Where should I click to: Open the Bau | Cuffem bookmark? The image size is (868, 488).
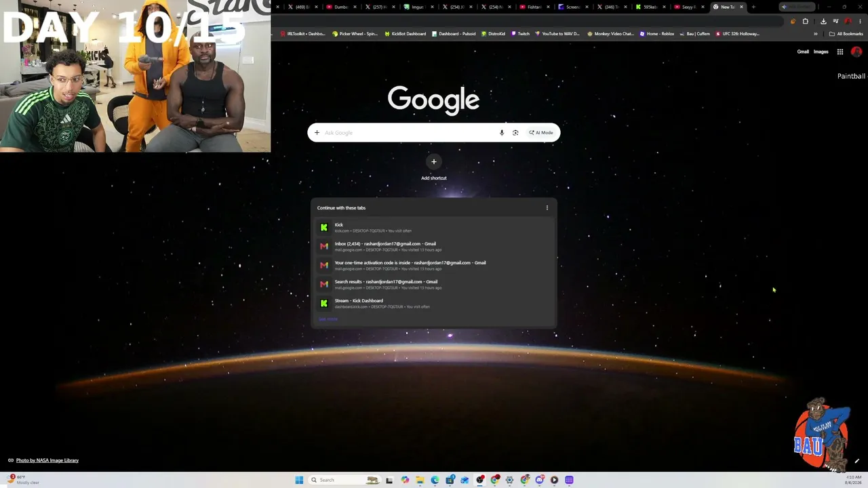tap(694, 34)
